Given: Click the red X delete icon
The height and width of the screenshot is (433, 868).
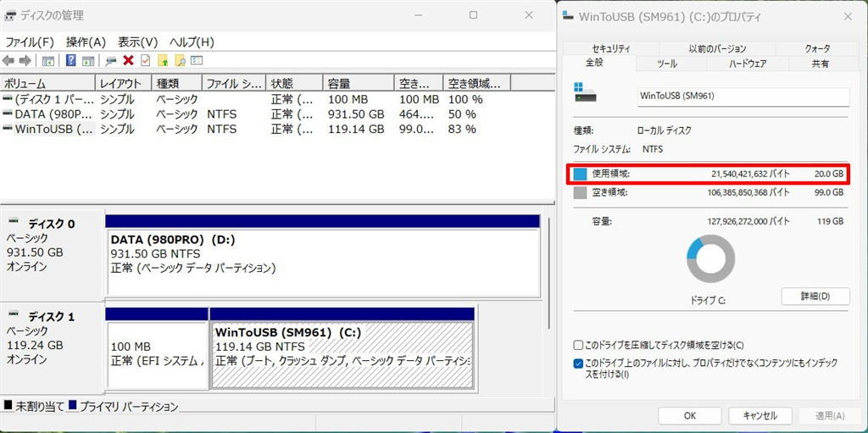Looking at the screenshot, I should pyautogui.click(x=129, y=60).
